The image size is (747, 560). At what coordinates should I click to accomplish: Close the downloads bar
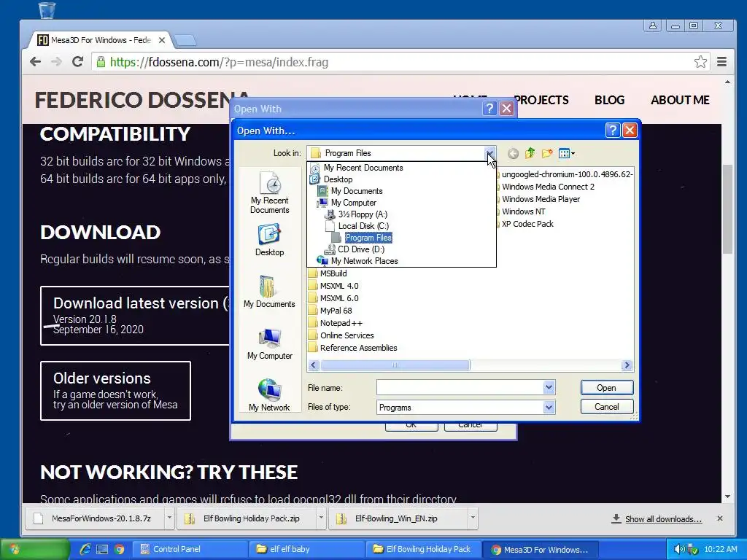(720, 518)
